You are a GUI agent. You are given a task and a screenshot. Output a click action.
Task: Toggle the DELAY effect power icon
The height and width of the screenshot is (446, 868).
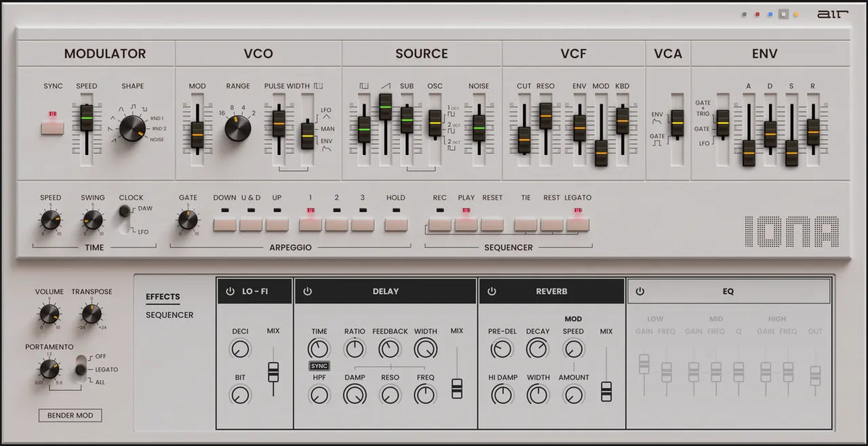[307, 292]
